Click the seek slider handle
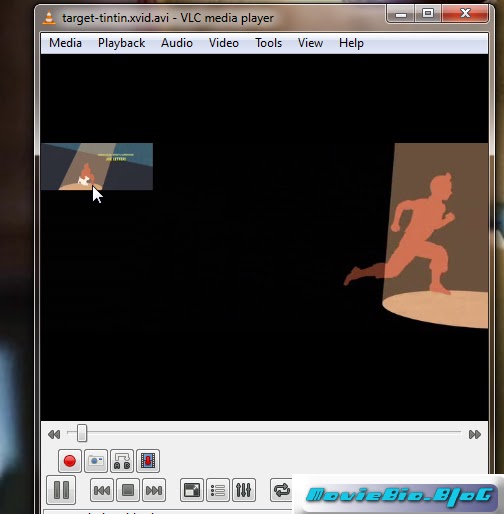 coord(82,433)
